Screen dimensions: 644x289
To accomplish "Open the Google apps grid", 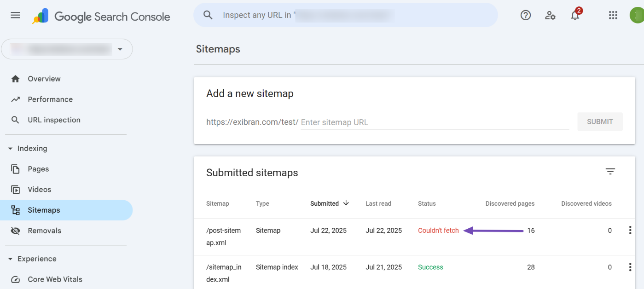I will tap(613, 15).
